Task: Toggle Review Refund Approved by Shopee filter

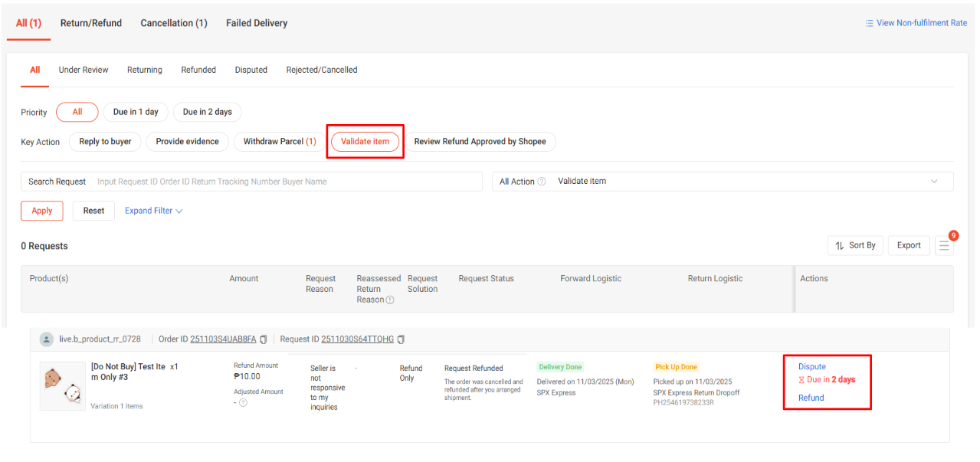Action: 480,142
